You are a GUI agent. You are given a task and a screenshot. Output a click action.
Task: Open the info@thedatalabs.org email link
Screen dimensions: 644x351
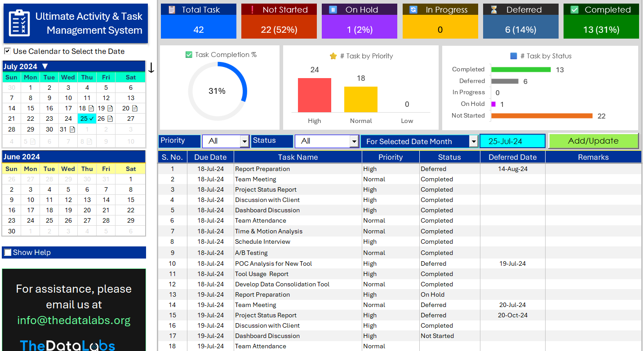(73, 320)
